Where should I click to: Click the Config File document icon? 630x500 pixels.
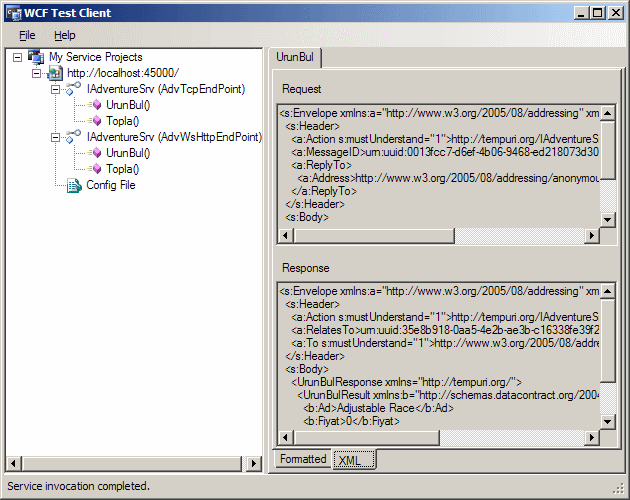pyautogui.click(x=74, y=185)
